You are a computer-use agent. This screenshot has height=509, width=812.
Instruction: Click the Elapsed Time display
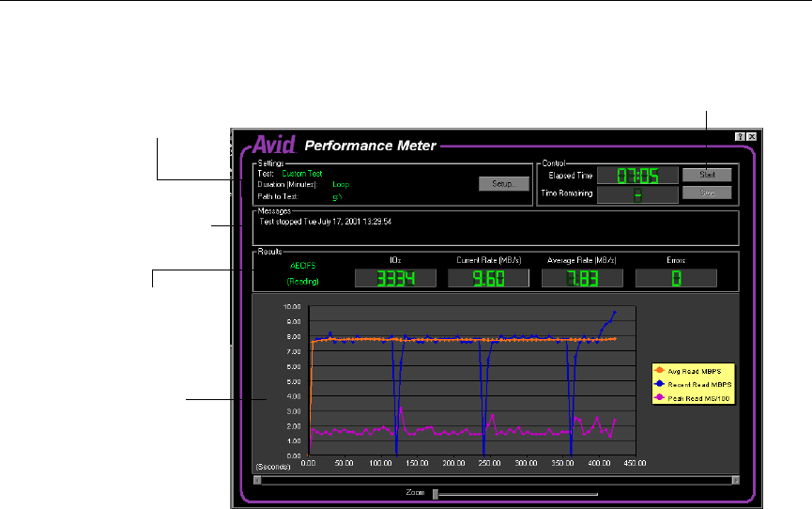click(637, 176)
